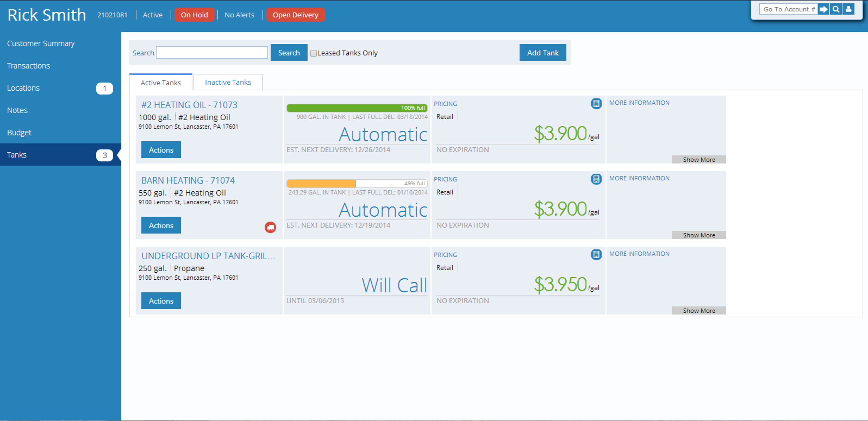The height and width of the screenshot is (421, 868).
Task: Click the magnifier search icon in header
Action: click(x=836, y=10)
